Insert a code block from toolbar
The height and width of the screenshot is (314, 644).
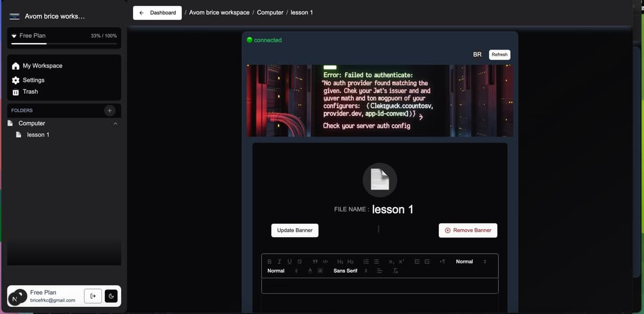pyautogui.click(x=325, y=261)
